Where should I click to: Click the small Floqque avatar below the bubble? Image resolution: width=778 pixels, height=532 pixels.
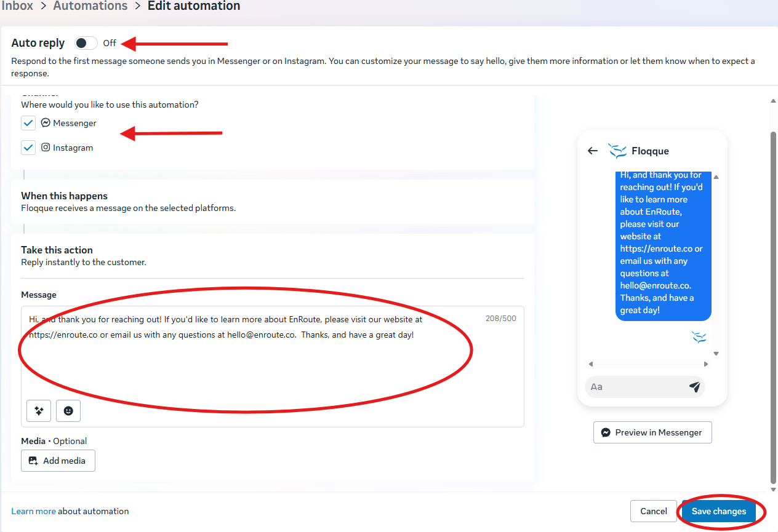click(x=699, y=336)
